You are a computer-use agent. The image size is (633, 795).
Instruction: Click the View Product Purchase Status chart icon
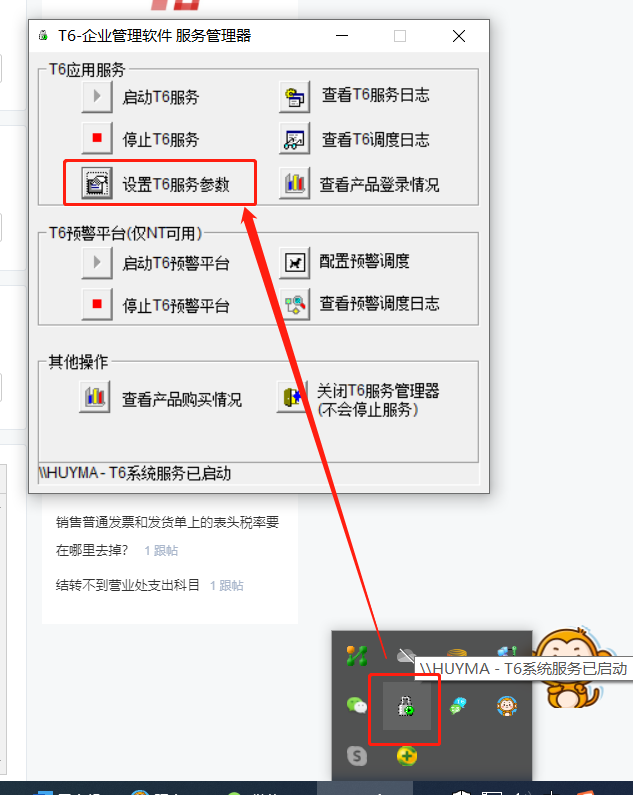(95, 396)
